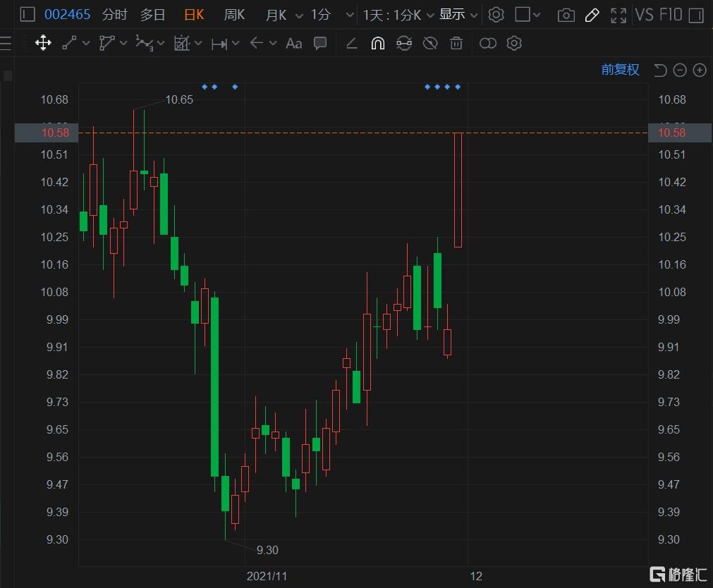Expand the range tool options arrow
The width and height of the screenshot is (713, 588).
pos(236,43)
